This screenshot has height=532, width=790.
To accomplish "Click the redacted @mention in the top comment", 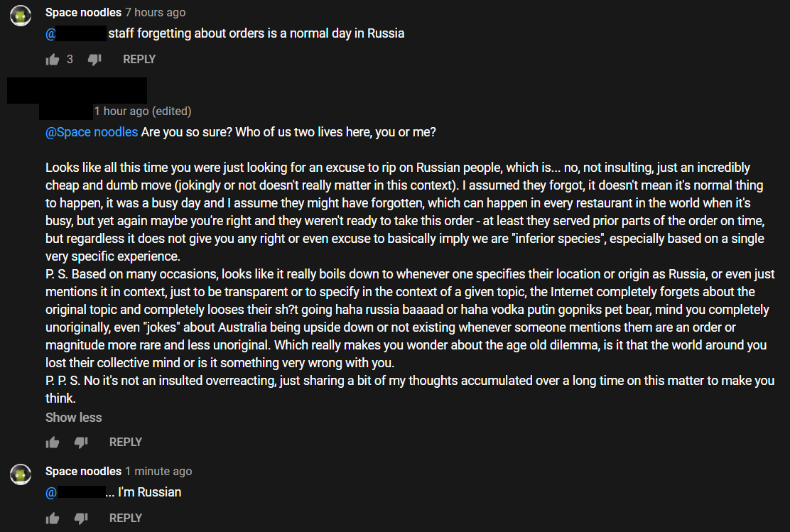I will click(76, 33).
